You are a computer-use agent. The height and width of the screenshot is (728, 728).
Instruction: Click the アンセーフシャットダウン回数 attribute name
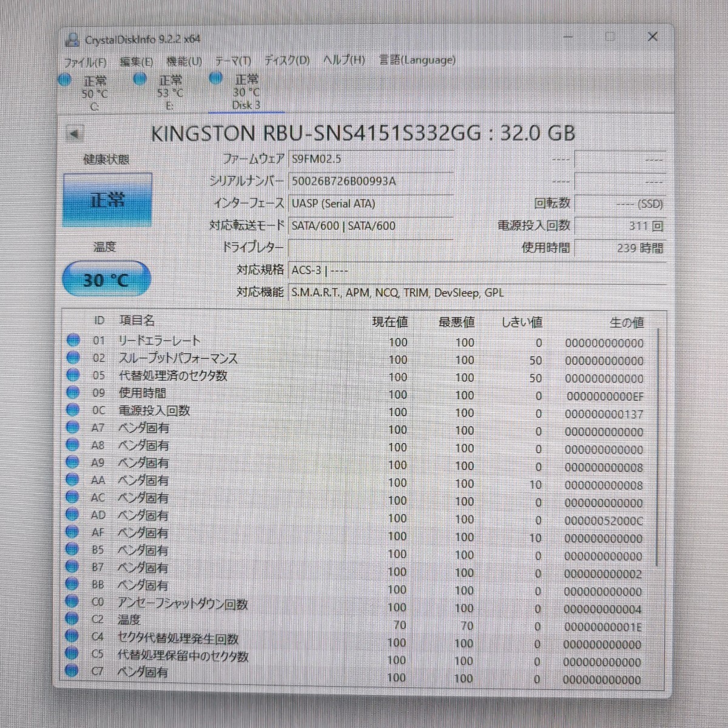(x=183, y=604)
